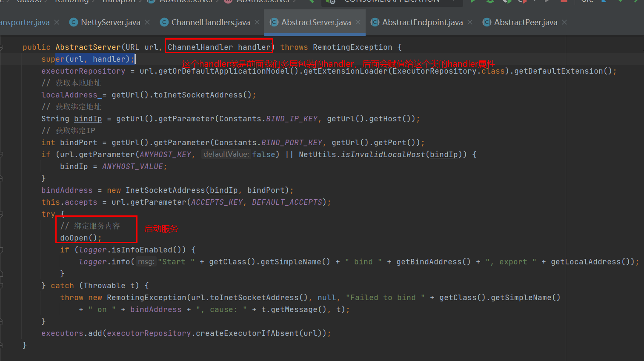The image size is (644, 361).
Task: Click the 'ChannelHandler handler' parameter
Action: click(x=219, y=47)
